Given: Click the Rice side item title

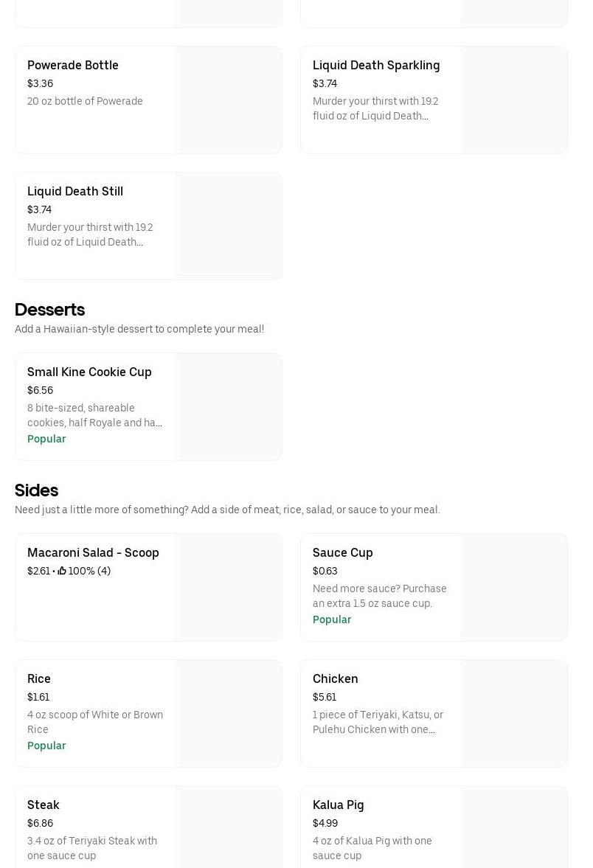Looking at the screenshot, I should tap(39, 679).
